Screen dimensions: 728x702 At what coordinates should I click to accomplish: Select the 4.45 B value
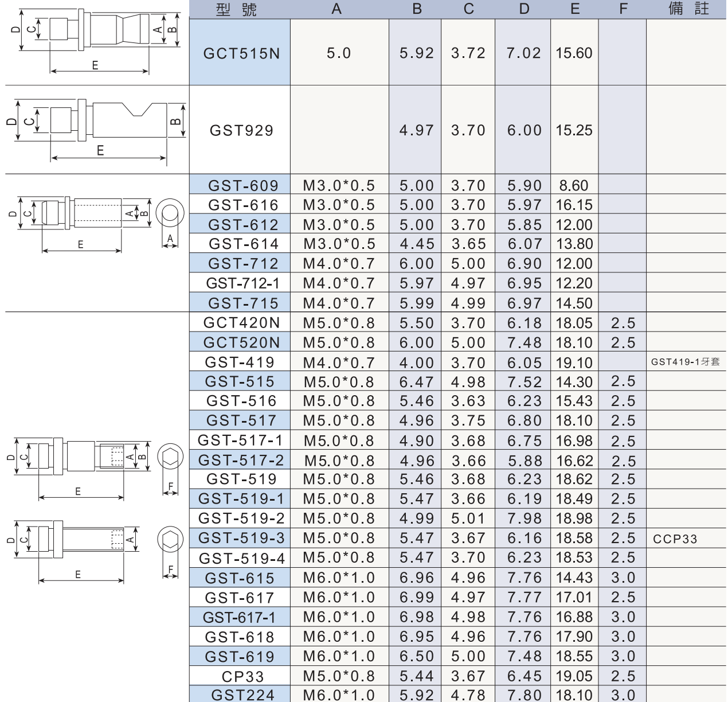click(x=417, y=244)
